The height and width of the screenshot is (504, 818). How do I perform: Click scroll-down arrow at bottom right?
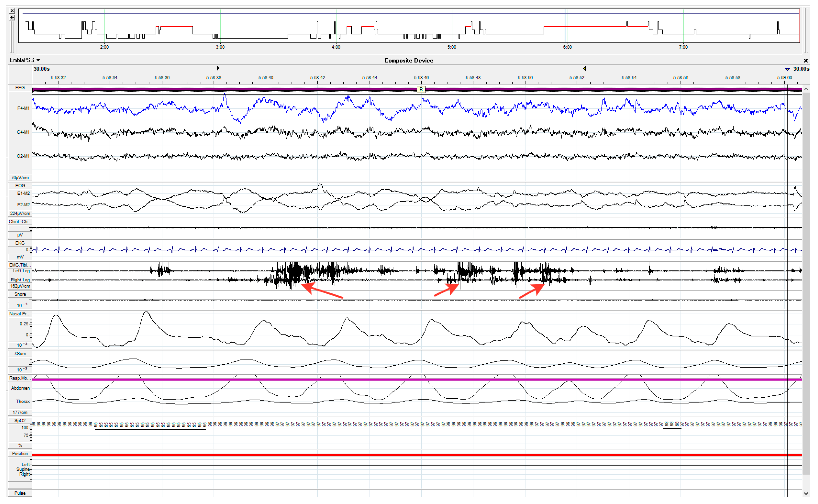pyautogui.click(x=806, y=494)
